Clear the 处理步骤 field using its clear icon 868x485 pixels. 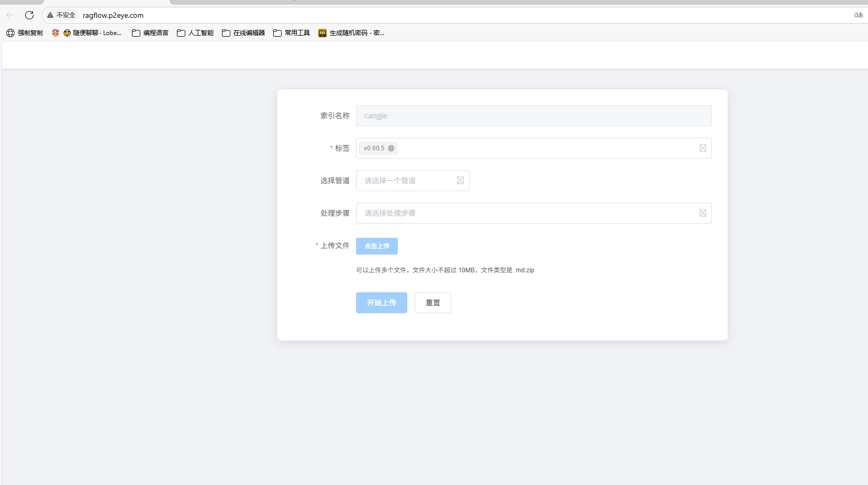(x=702, y=213)
